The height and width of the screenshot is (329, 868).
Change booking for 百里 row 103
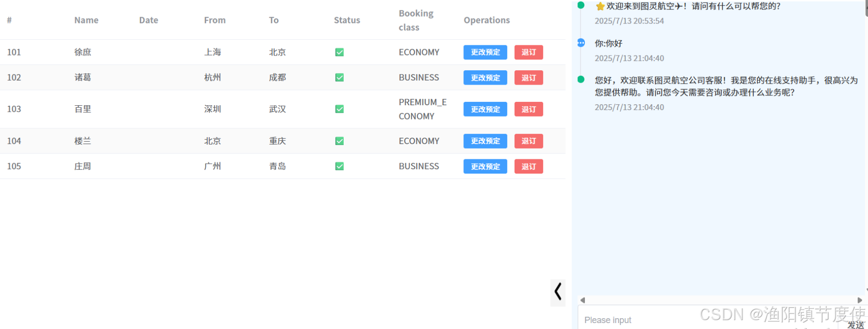(x=485, y=109)
